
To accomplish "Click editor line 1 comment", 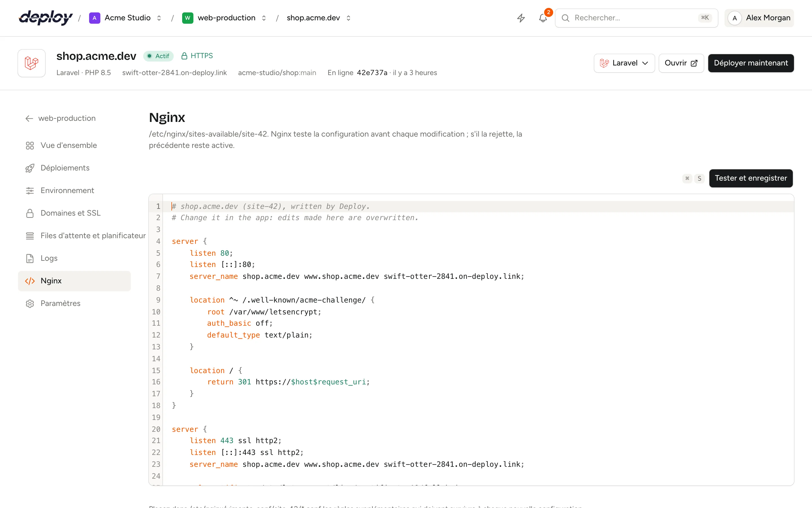I will pos(271,206).
